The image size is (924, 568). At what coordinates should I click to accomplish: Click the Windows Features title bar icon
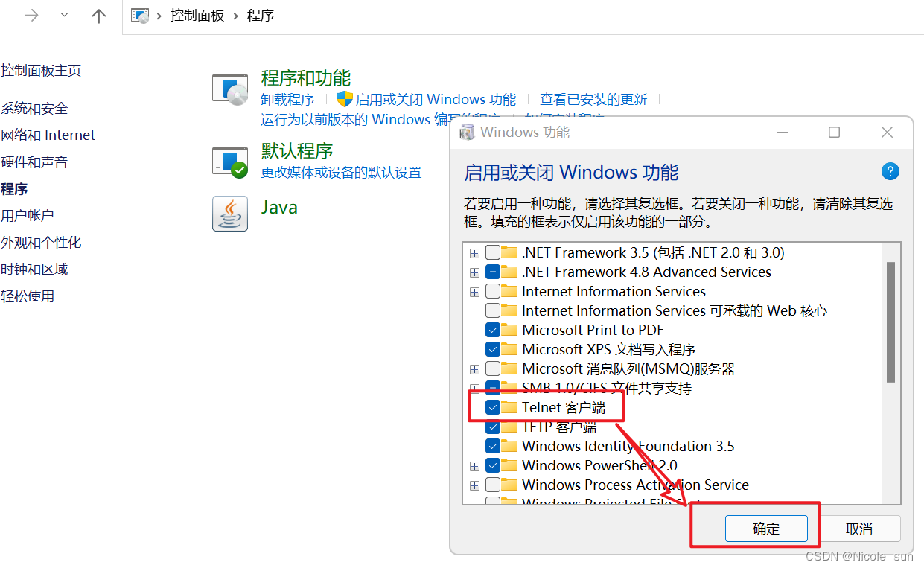467,133
